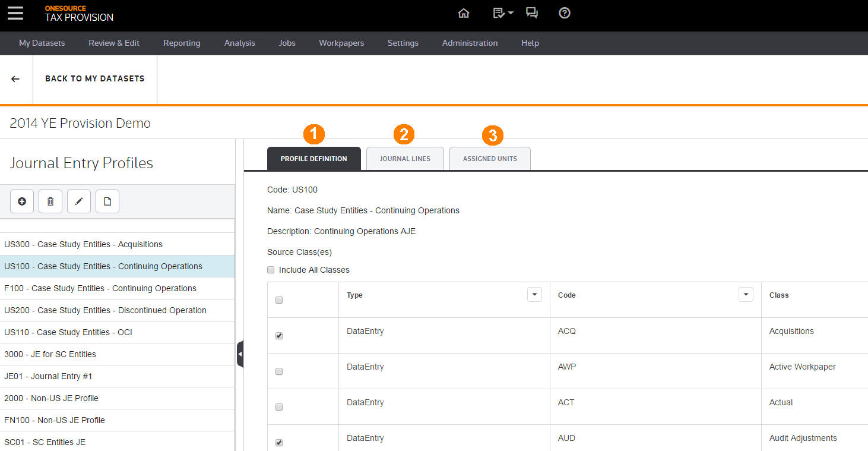The height and width of the screenshot is (451, 868).
Task: Open the Reporting menu
Action: (x=182, y=43)
